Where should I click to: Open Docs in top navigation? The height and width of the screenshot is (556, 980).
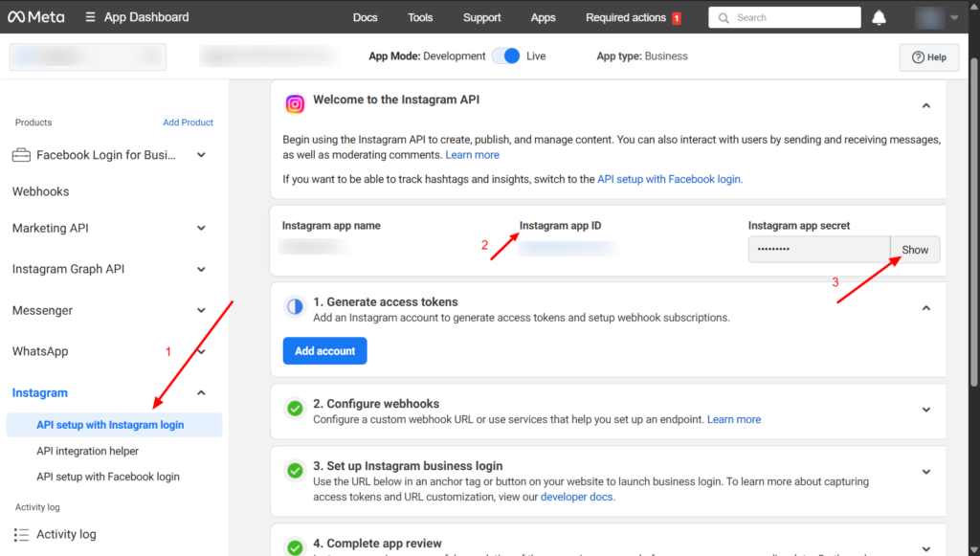pyautogui.click(x=365, y=17)
